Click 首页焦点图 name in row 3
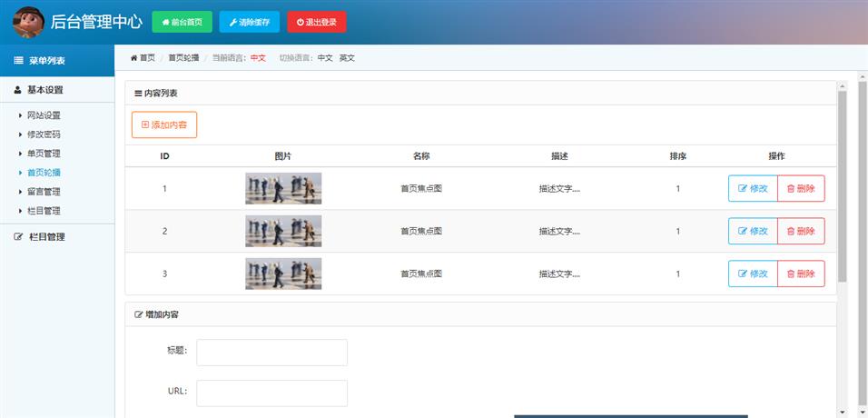The width and height of the screenshot is (868, 418). (x=421, y=274)
